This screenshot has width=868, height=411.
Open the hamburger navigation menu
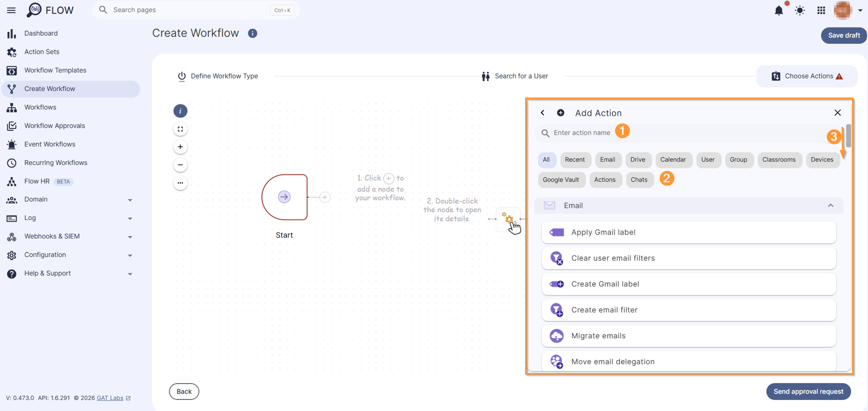pyautogui.click(x=11, y=10)
